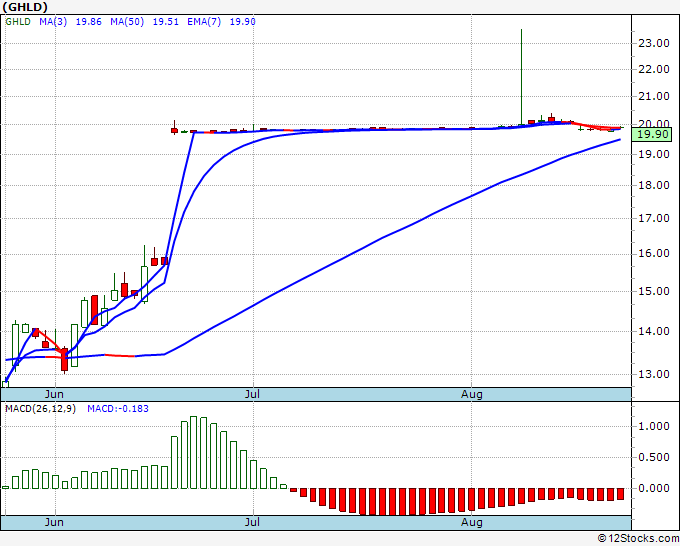Click the Aug label on price chart axis

click(471, 394)
